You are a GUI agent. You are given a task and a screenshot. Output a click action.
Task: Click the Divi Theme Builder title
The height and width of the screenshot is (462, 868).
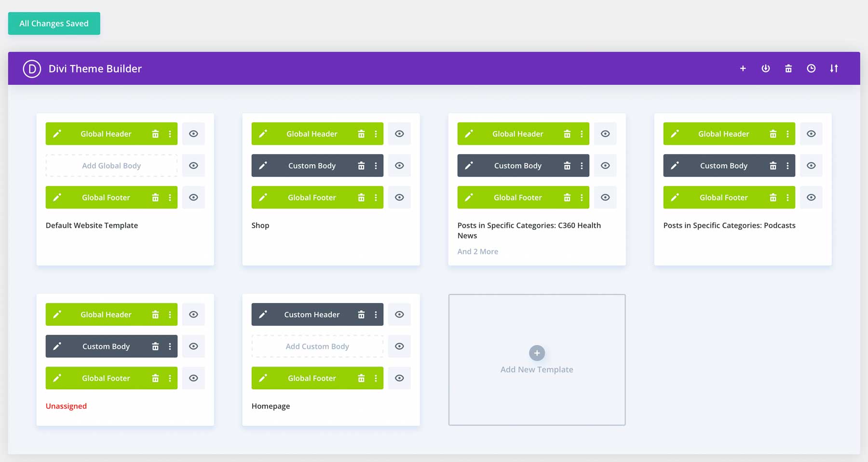click(95, 68)
